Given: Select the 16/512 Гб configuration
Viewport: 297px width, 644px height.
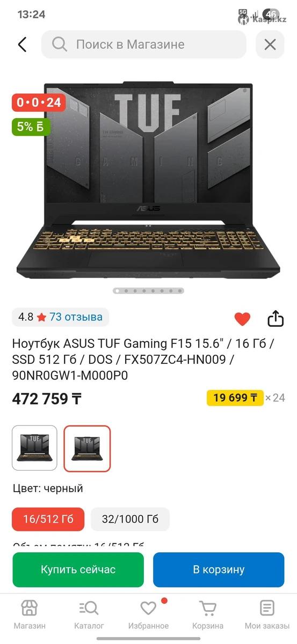Looking at the screenshot, I should point(48,519).
